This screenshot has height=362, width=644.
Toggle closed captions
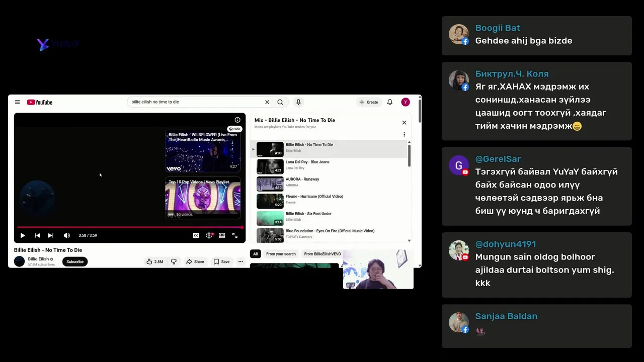(x=196, y=235)
